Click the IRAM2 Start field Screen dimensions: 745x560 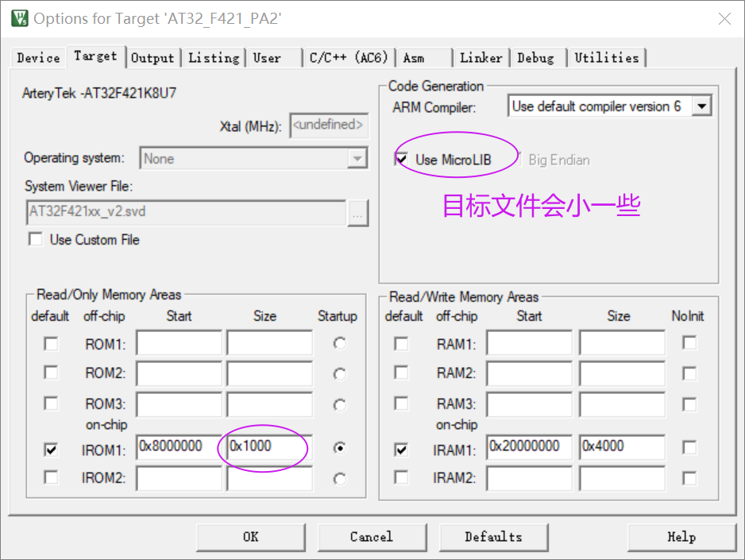tap(529, 478)
